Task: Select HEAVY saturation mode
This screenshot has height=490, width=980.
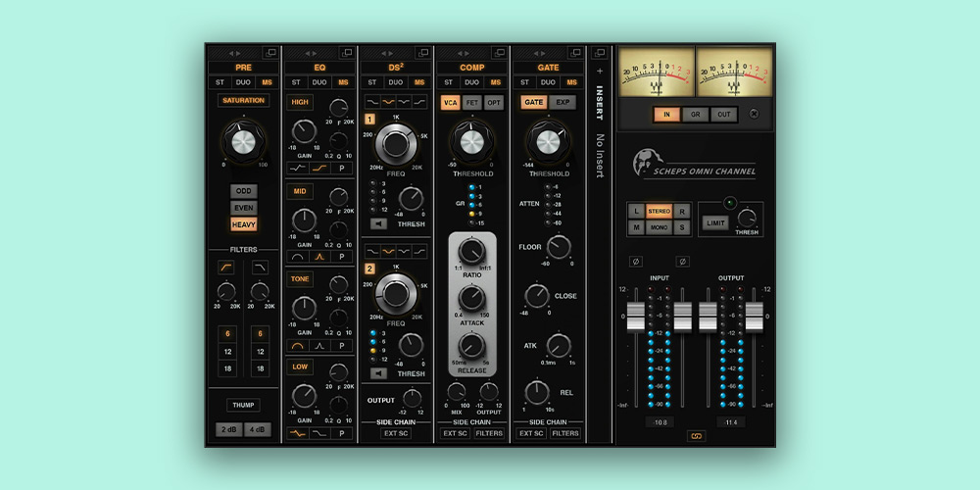Action: pos(244,223)
